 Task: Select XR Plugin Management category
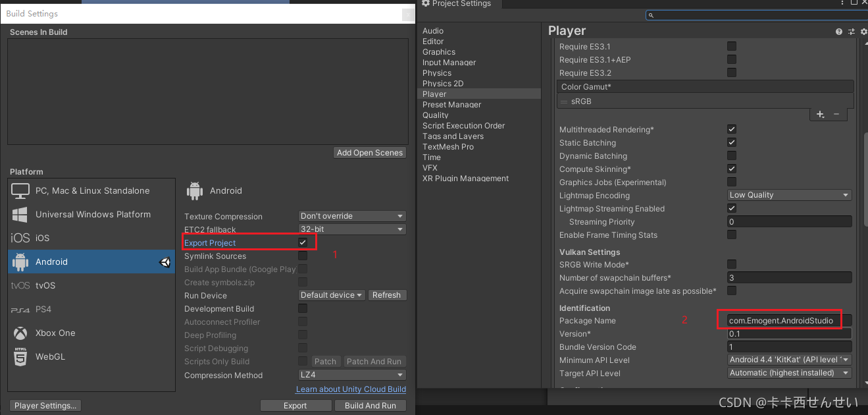[480, 179]
